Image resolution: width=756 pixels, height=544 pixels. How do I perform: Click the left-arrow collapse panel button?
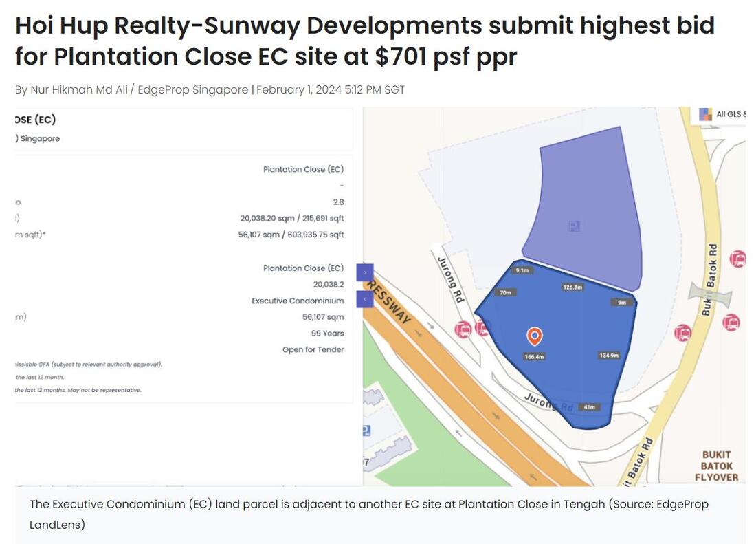pyautogui.click(x=364, y=299)
